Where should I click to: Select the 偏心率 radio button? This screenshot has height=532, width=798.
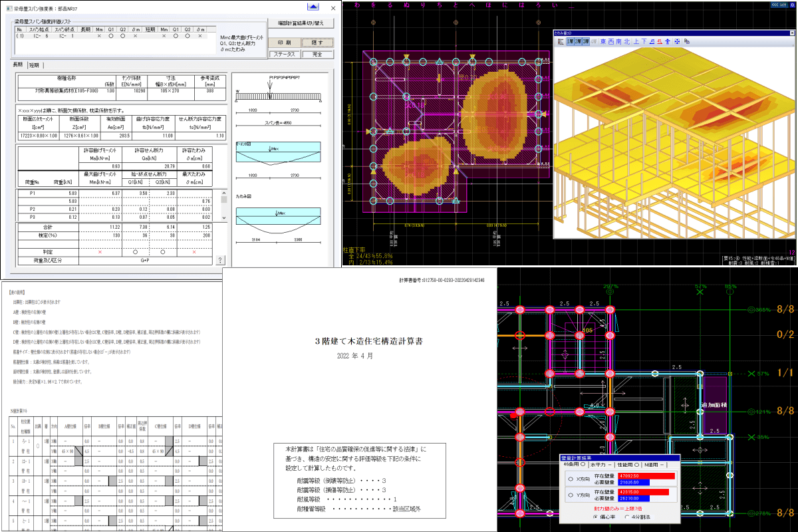[595, 517]
